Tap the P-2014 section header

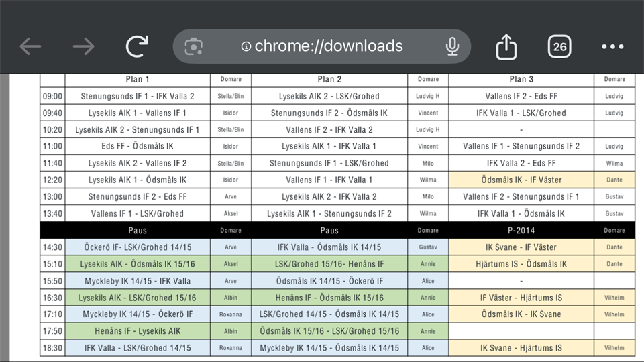click(521, 231)
